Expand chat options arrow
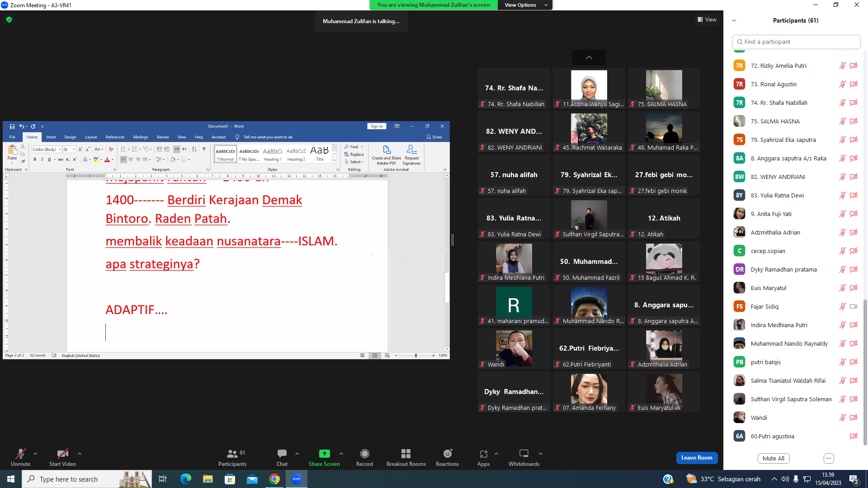Image resolution: width=868 pixels, height=488 pixels. coord(297,454)
